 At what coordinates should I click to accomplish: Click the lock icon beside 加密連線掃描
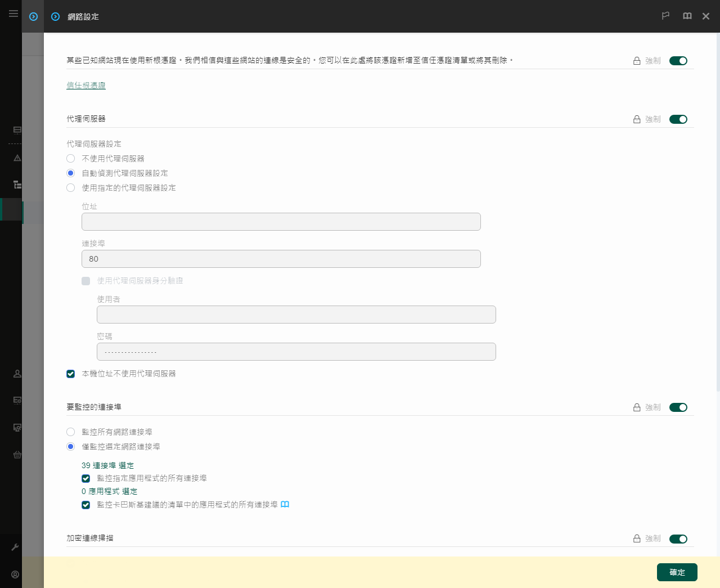coord(636,538)
